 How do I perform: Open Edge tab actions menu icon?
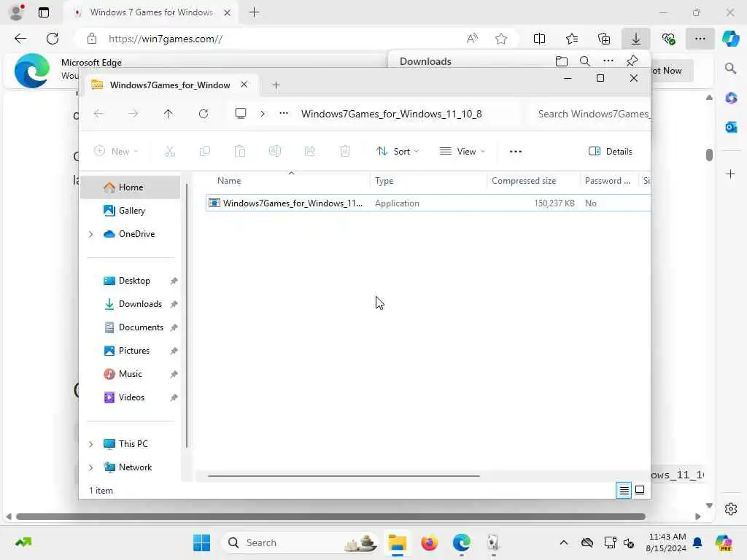click(x=43, y=12)
